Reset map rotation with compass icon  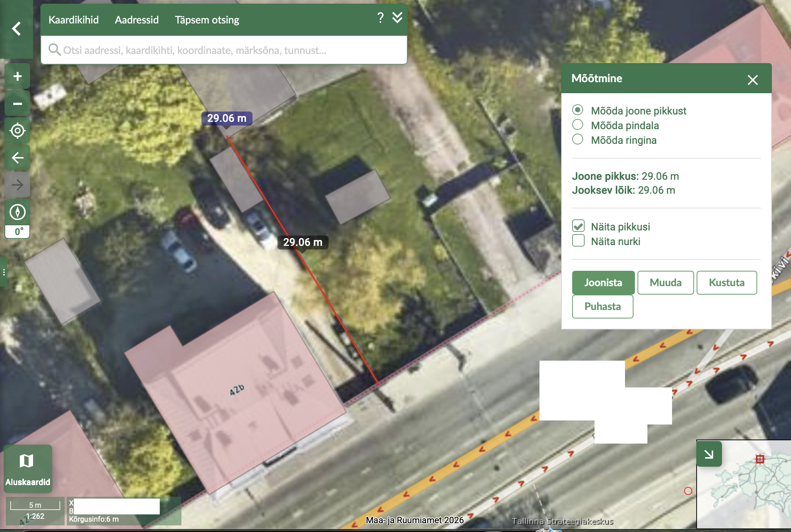click(17, 212)
